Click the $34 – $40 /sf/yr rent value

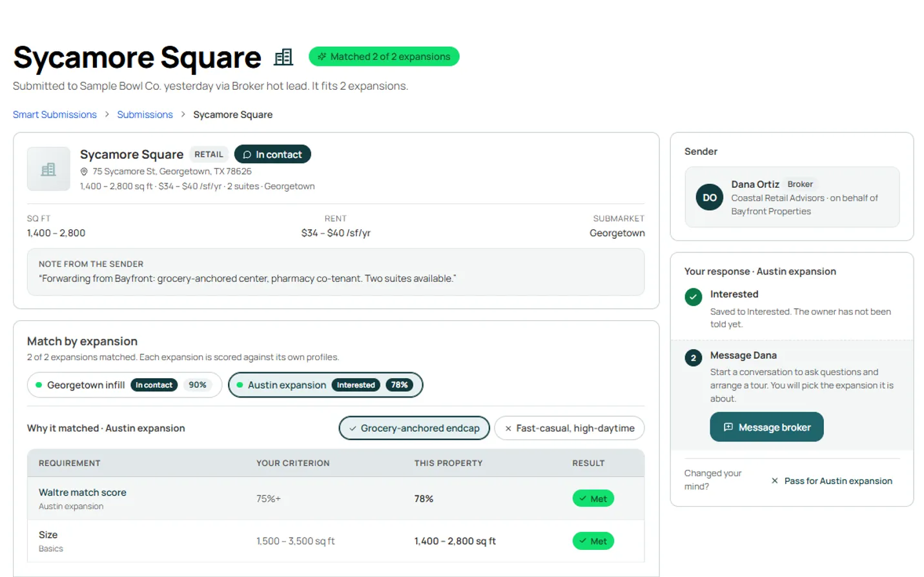point(336,233)
